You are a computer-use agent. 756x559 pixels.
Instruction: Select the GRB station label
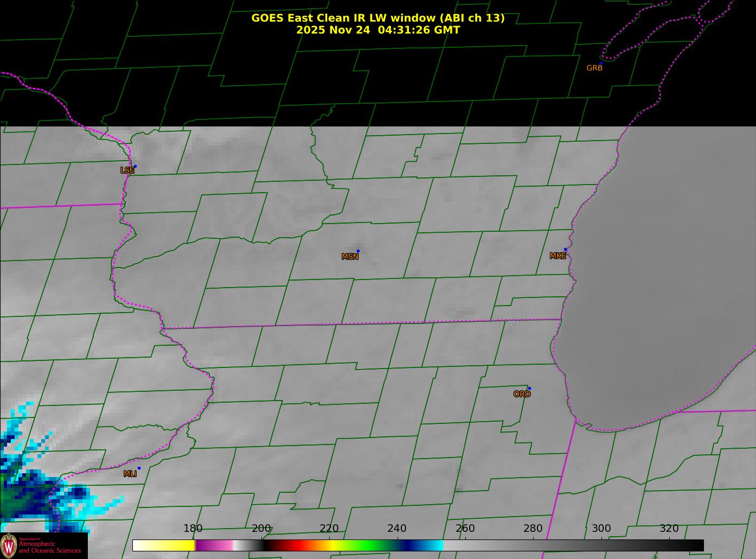(594, 68)
